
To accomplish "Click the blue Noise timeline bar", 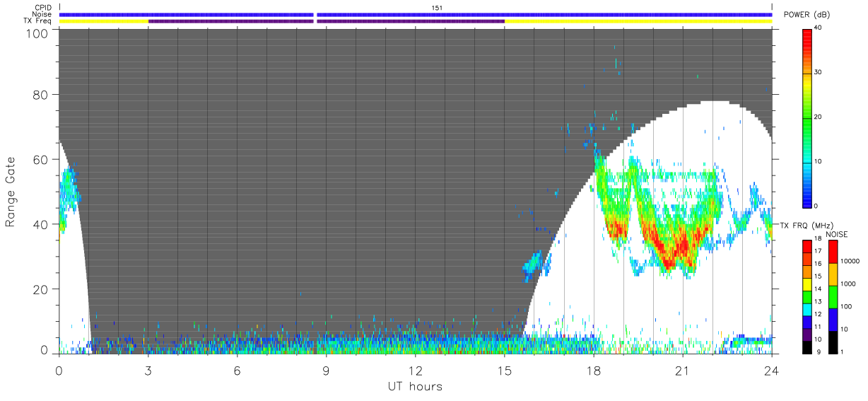I will [x=415, y=14].
